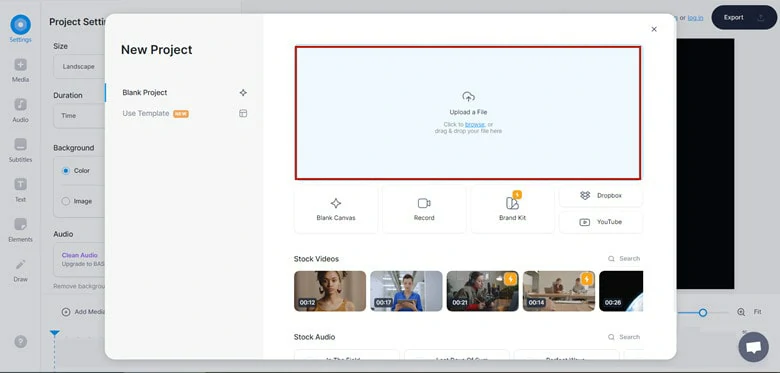Select the 00:12 stock video thumbnail

(330, 291)
